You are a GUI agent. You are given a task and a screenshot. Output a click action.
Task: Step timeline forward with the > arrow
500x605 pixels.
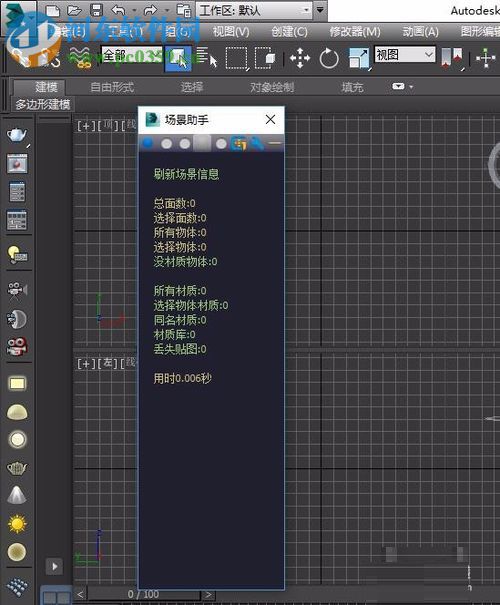point(208,594)
